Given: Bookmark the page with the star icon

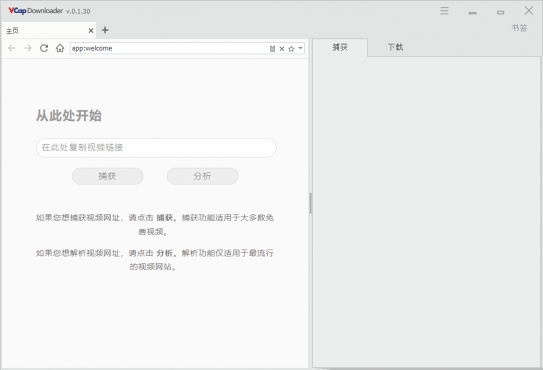Looking at the screenshot, I should (291, 49).
